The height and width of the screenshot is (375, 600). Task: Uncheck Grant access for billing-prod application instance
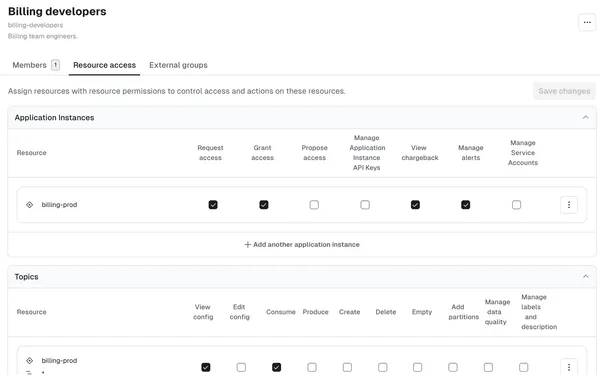(x=264, y=205)
